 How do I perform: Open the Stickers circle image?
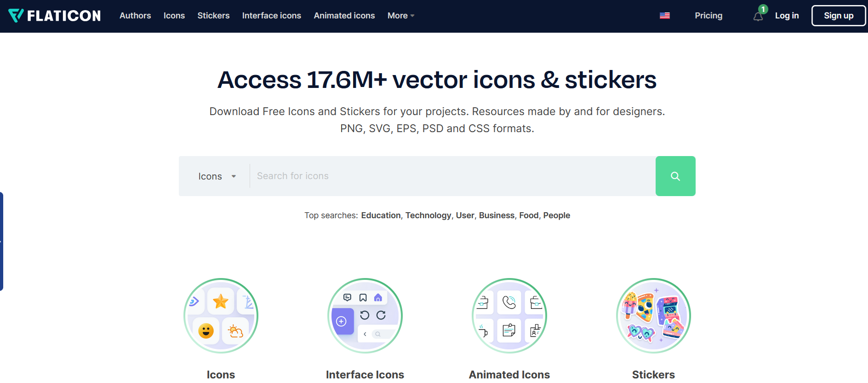(x=653, y=316)
